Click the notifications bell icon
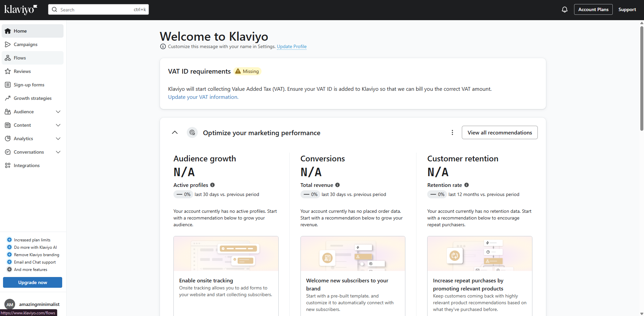The height and width of the screenshot is (316, 644). (565, 9)
